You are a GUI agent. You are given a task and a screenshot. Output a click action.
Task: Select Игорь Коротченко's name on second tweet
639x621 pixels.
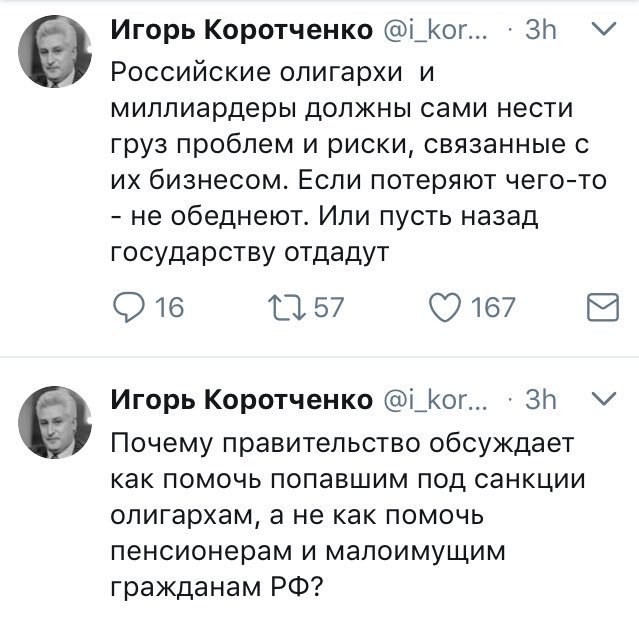click(242, 401)
